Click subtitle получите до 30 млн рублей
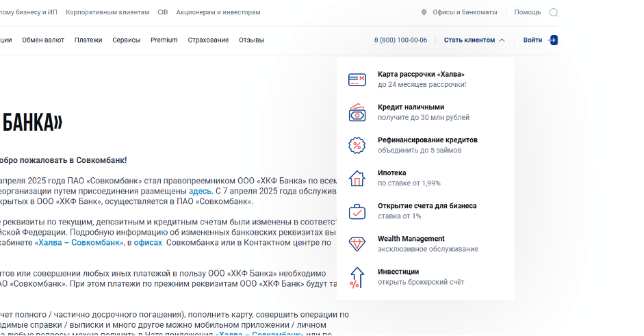Image resolution: width=644 pixels, height=336 pixels. click(x=424, y=118)
